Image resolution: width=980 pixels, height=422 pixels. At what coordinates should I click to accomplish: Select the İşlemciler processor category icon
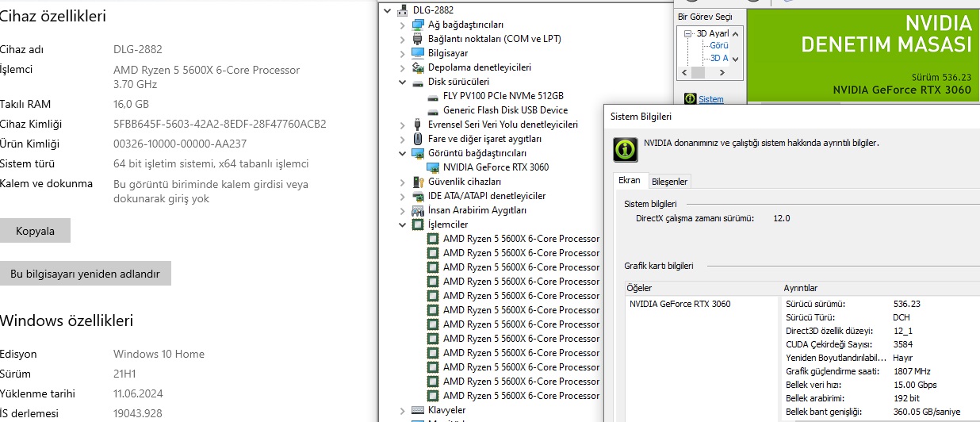coord(418,224)
